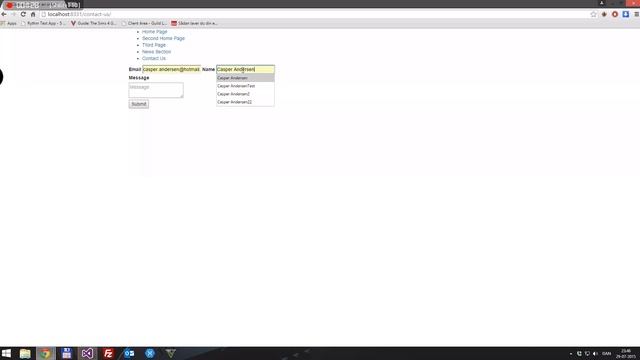640x360 pixels.
Task: Open the News Section link
Action: coord(156,52)
